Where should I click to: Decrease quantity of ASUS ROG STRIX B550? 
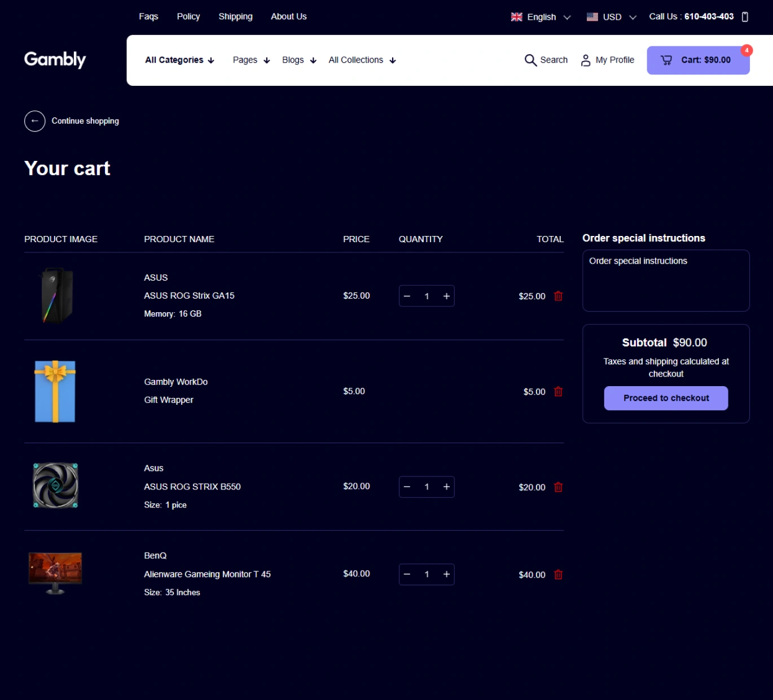[407, 487]
